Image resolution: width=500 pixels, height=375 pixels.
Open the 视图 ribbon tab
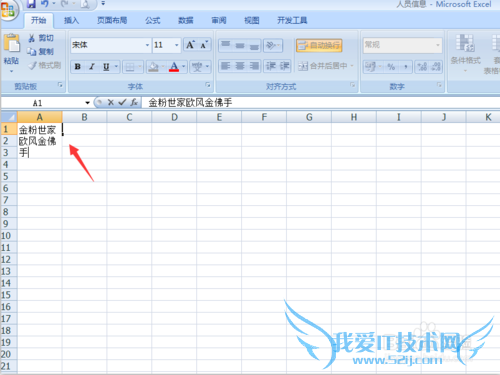point(252,21)
